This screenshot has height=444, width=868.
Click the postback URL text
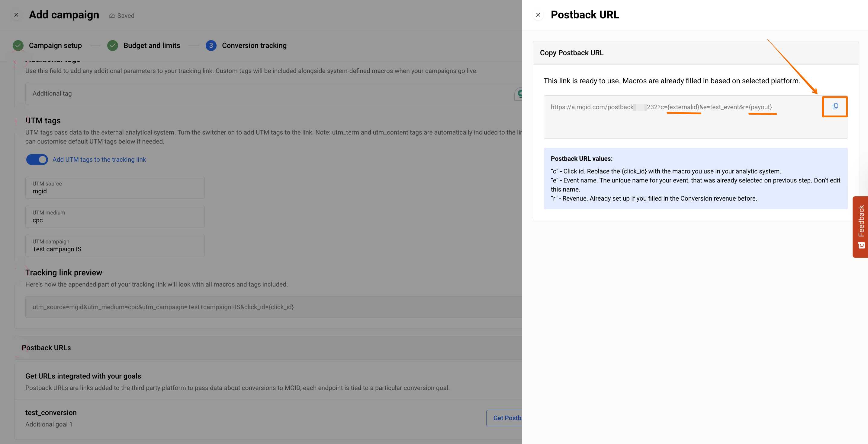click(x=661, y=107)
